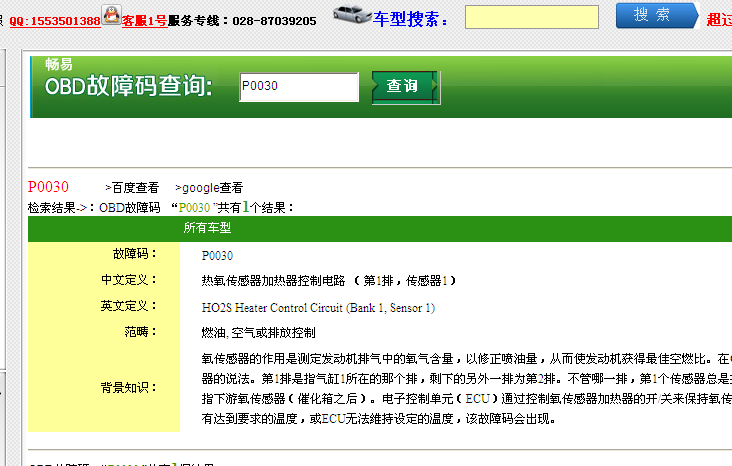732x466 pixels.
Task: Click the silver car icon
Action: pyautogui.click(x=352, y=14)
